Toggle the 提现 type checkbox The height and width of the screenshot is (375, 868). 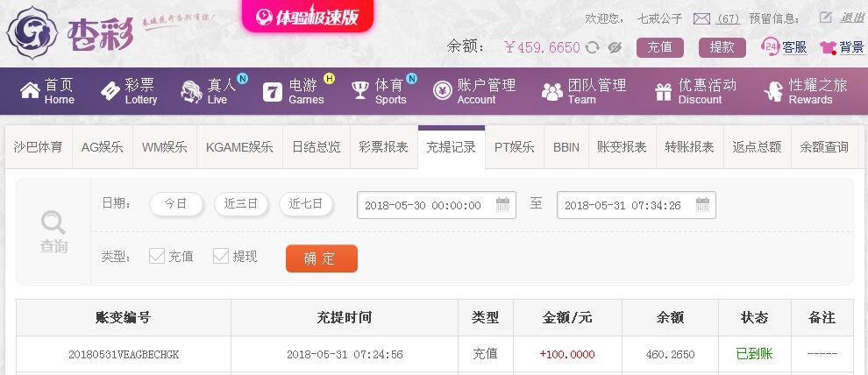[x=221, y=256]
